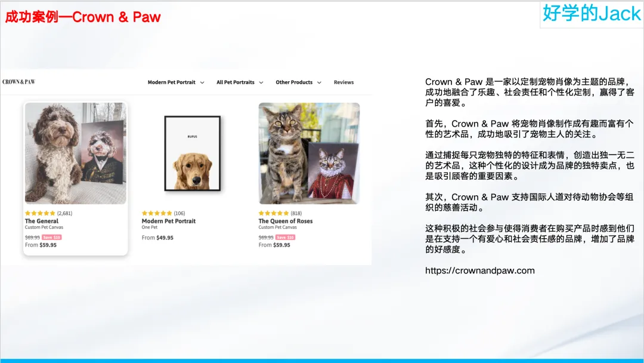644x363 pixels.
Task: Open the https://crownandpaw.com link
Action: [479, 270]
